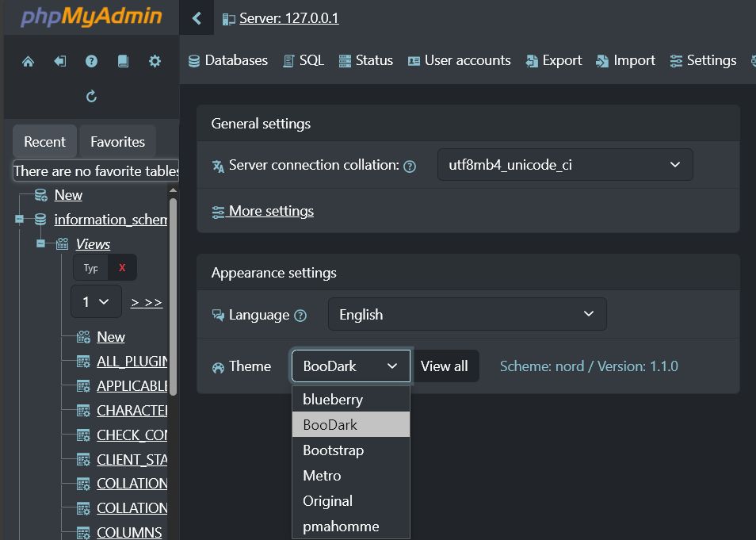Click the View all themes button
Viewport: 756px width, 540px height.
tap(444, 366)
